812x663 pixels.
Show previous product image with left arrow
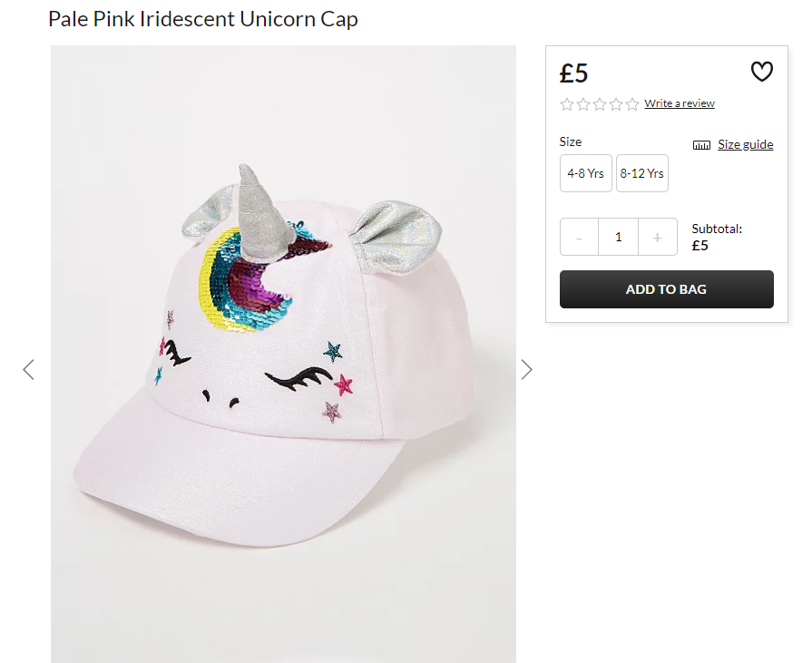pyautogui.click(x=29, y=369)
